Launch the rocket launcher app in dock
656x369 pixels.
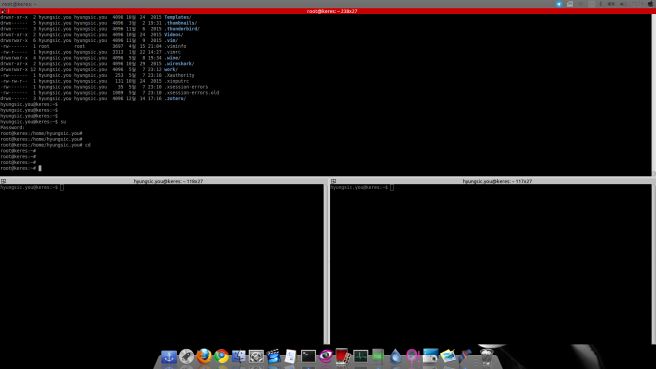click(x=186, y=356)
